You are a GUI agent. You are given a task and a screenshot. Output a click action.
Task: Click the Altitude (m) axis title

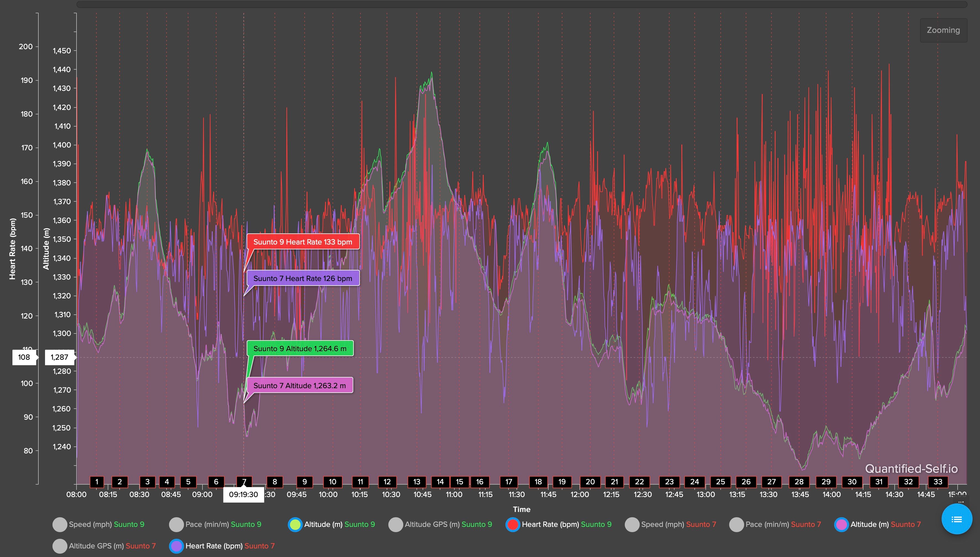point(46,249)
